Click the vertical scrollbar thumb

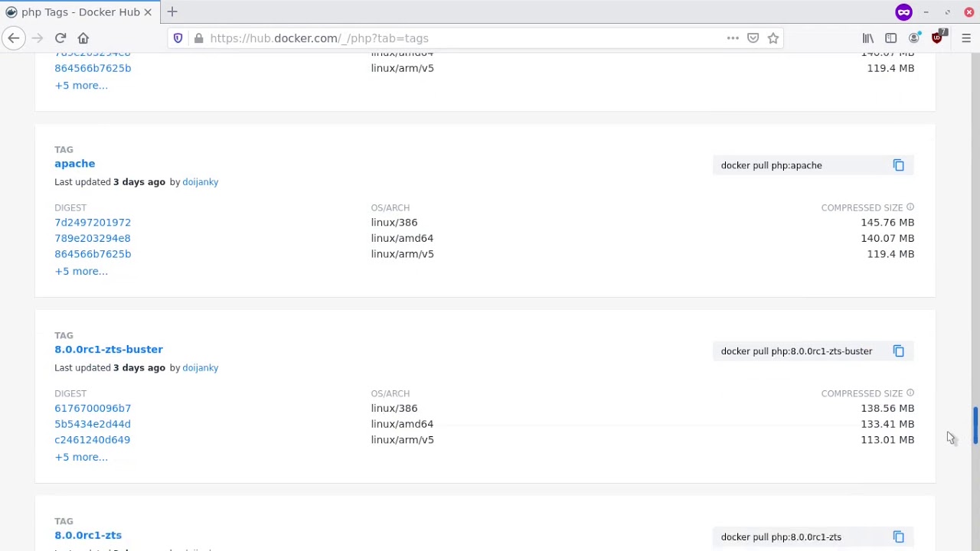(975, 425)
